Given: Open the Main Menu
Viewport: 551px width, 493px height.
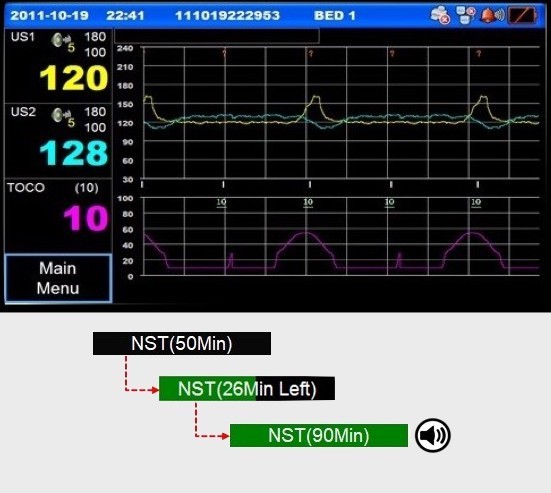Looking at the screenshot, I should click(58, 278).
